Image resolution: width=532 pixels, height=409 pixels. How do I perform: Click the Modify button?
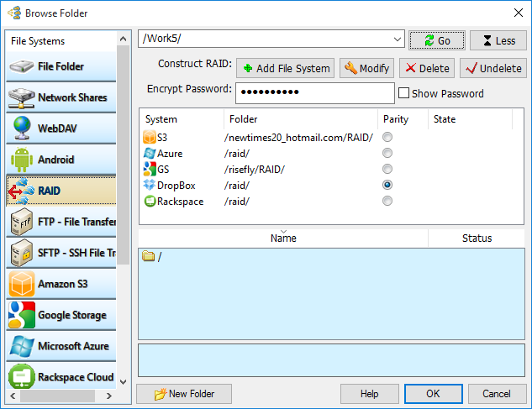(x=366, y=68)
